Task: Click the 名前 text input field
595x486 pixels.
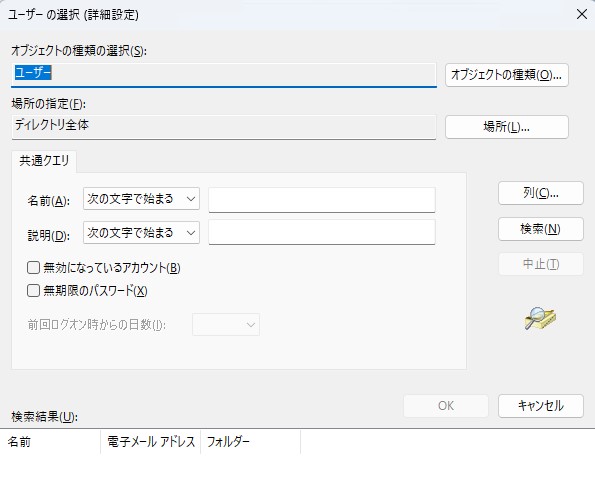Action: point(322,200)
